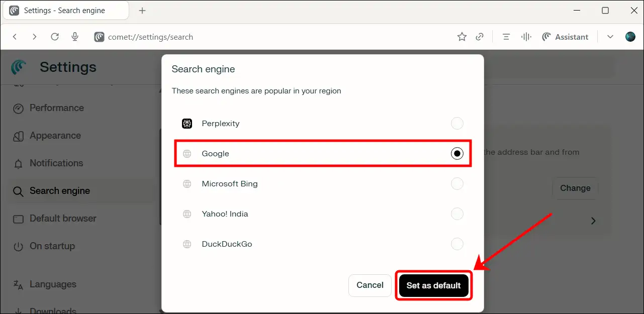Expand the toolbar chevron dropdown
The height and width of the screenshot is (314, 644).
[610, 37]
